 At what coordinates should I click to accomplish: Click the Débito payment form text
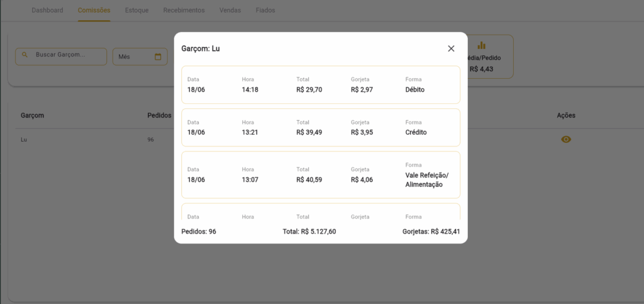coord(415,89)
